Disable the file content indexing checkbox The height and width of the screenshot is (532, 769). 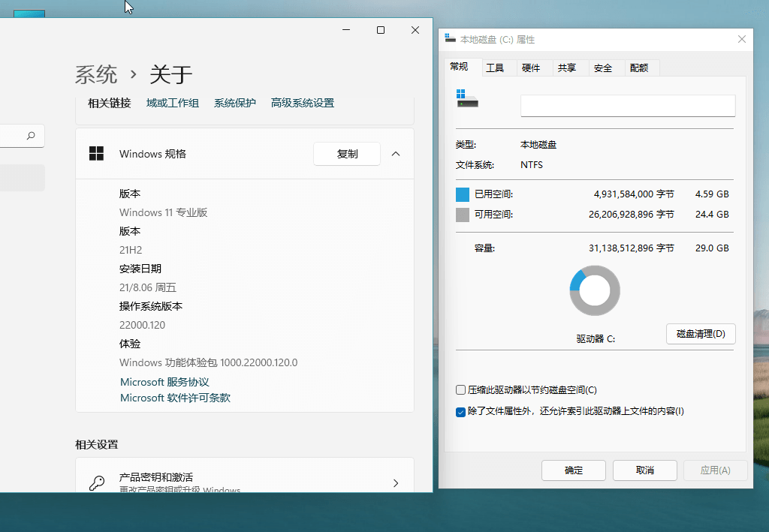460,410
